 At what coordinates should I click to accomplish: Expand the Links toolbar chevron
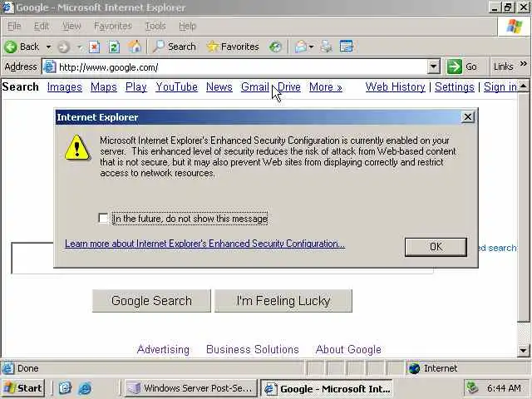pos(523,64)
